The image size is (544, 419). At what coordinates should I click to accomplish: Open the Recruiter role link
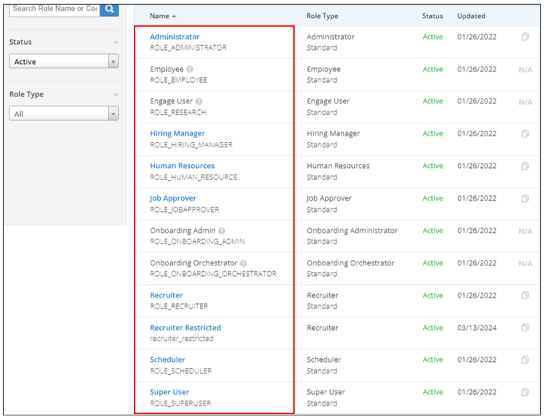coord(166,295)
